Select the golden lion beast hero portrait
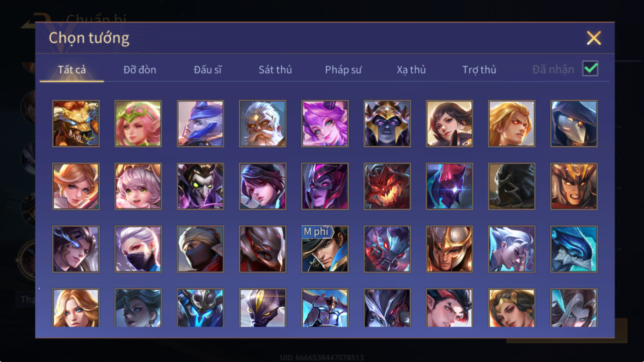 76,124
